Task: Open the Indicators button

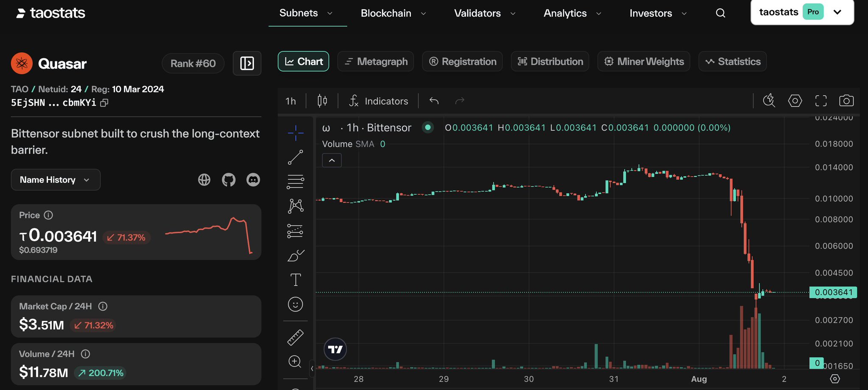Action: [378, 101]
